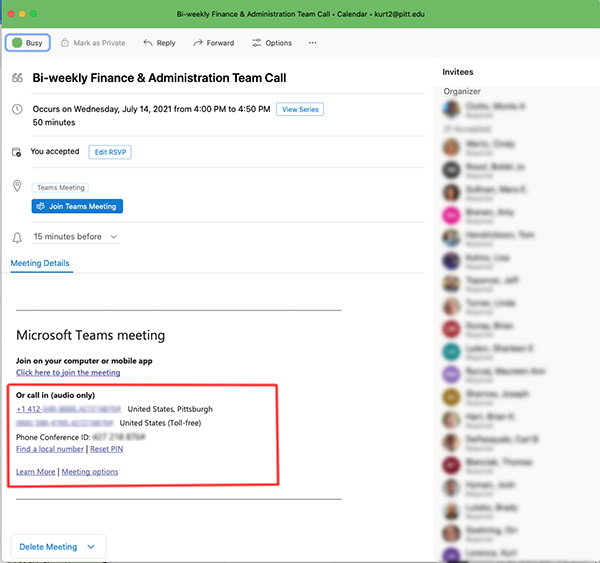Click the Teams Meeting location tag
600x563 pixels.
60,188
